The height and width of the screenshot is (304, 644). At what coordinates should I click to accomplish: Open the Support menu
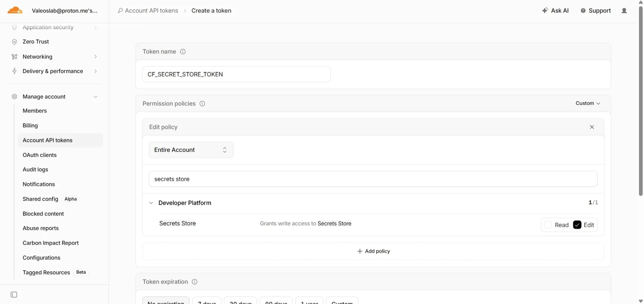pos(596,11)
